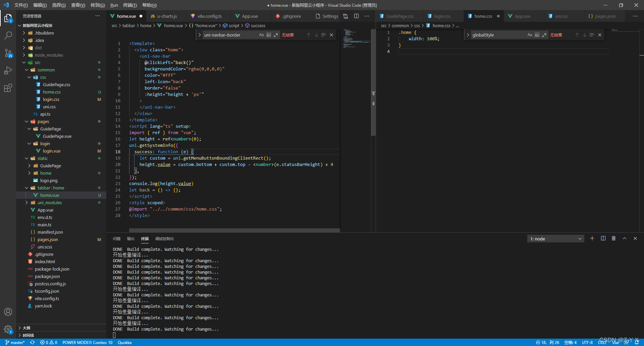Toggle Match Whole Word in left find widget
The width and height of the screenshot is (644, 346).
point(269,35)
